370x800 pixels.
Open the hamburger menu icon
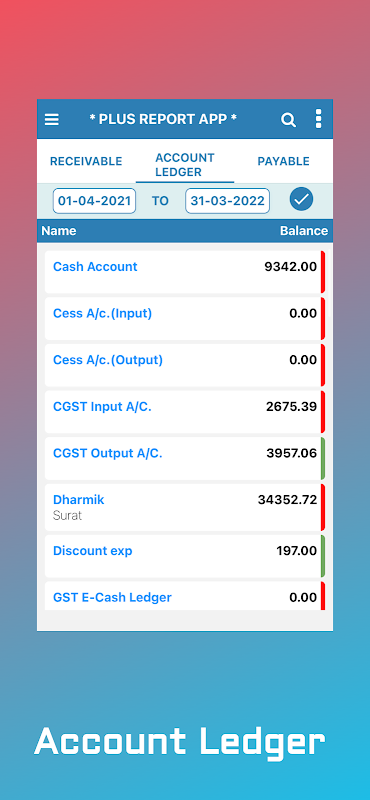pos(52,119)
